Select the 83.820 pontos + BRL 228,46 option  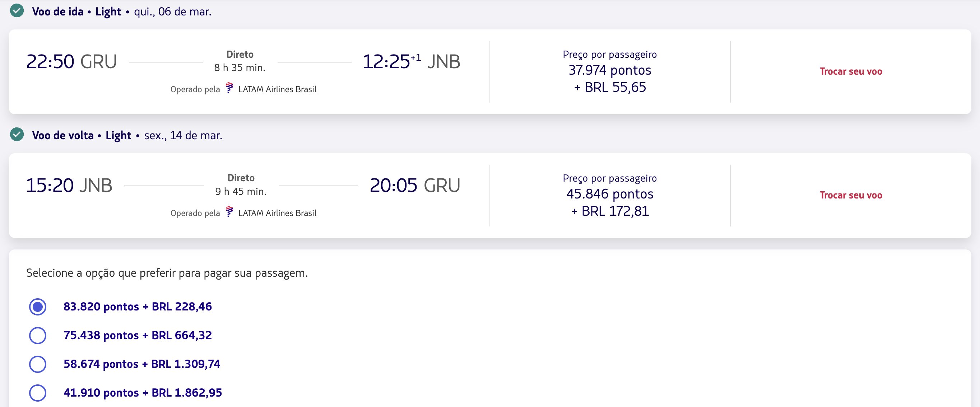coord(38,307)
